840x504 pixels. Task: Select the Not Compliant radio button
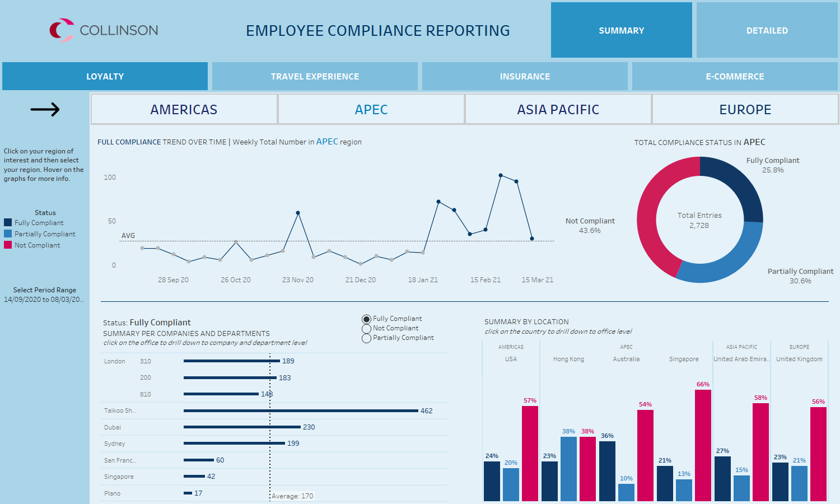click(366, 328)
